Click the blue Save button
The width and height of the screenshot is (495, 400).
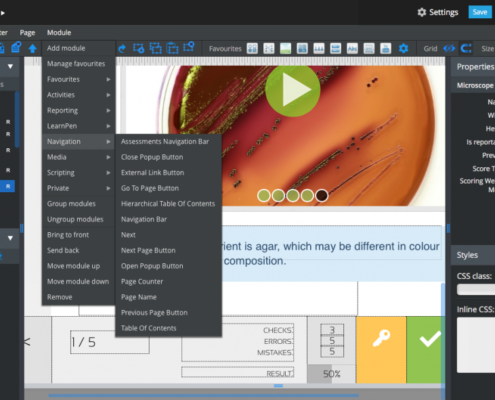[480, 12]
